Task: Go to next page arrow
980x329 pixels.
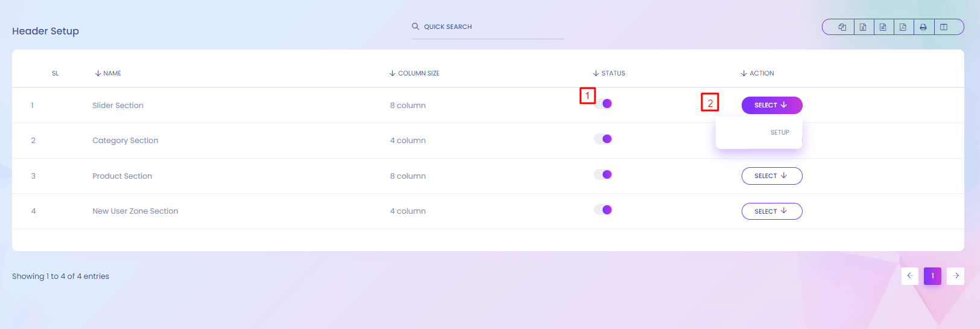Action: (x=955, y=276)
